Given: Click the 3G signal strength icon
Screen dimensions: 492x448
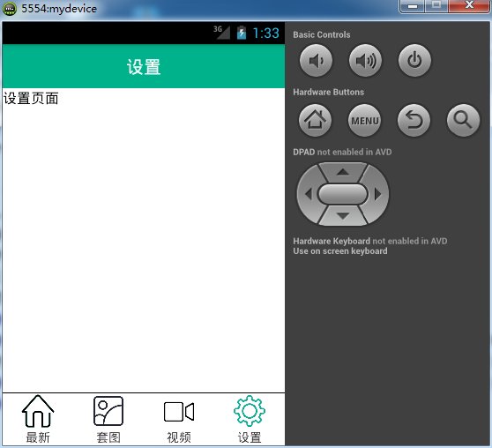Looking at the screenshot, I should click(222, 33).
